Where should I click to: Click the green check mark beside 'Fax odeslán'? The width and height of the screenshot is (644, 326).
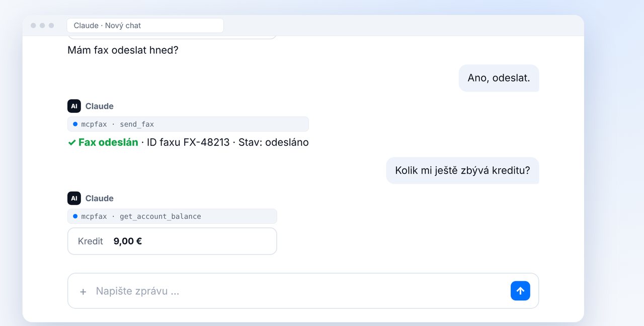point(72,143)
